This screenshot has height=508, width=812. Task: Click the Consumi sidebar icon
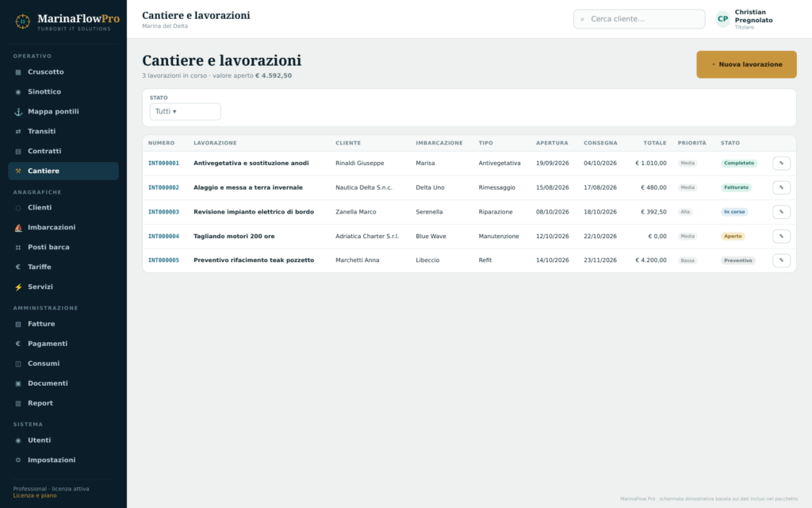click(18, 364)
